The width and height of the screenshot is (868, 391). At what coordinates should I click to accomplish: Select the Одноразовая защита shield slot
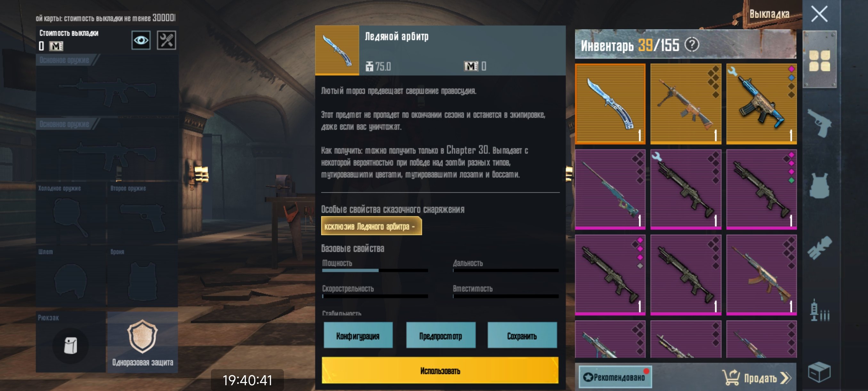[142, 342]
